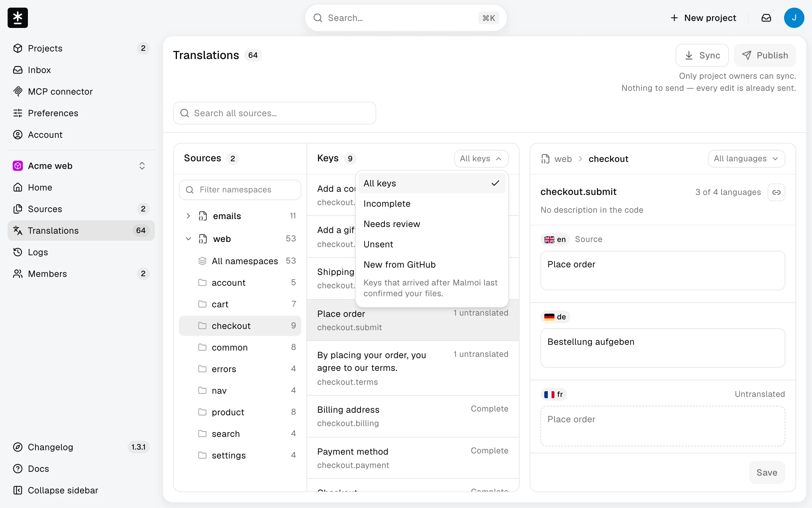Open Preferences from sidebar
Viewport: 812px width, 508px height.
81,113
